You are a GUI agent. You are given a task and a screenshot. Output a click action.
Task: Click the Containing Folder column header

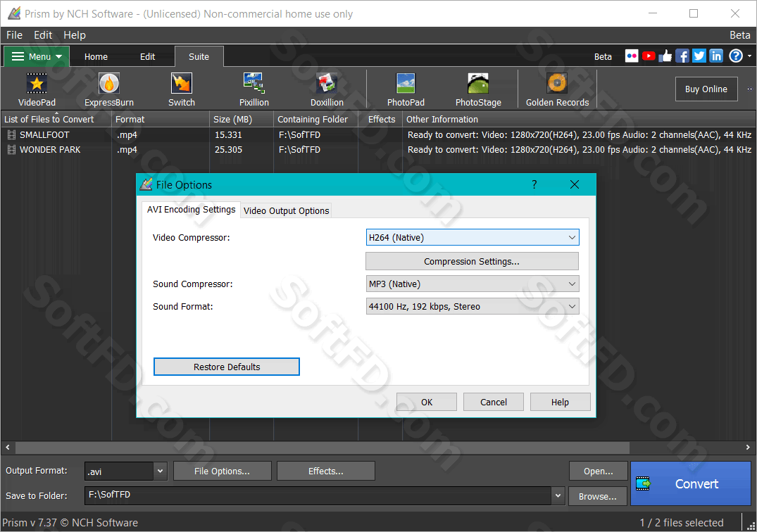[x=315, y=119]
